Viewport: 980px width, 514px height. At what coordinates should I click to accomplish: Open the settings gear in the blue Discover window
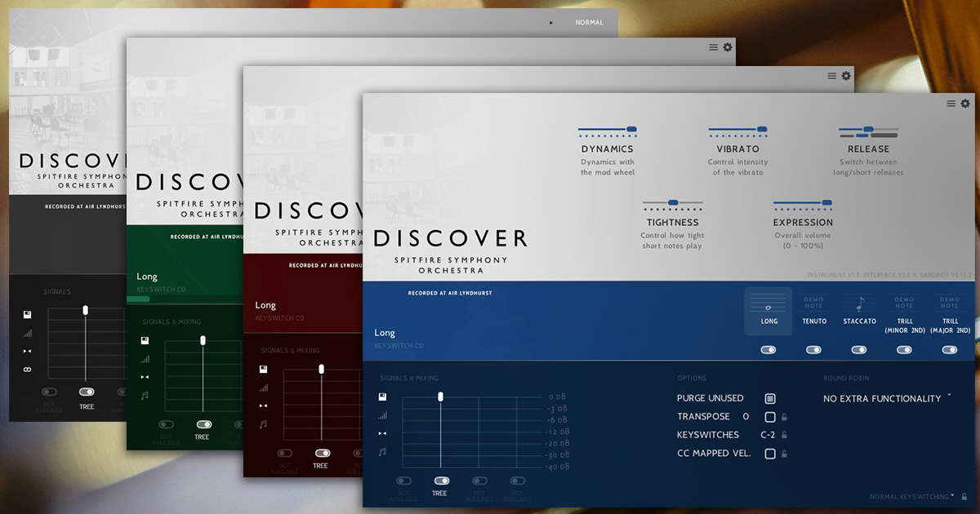[964, 104]
